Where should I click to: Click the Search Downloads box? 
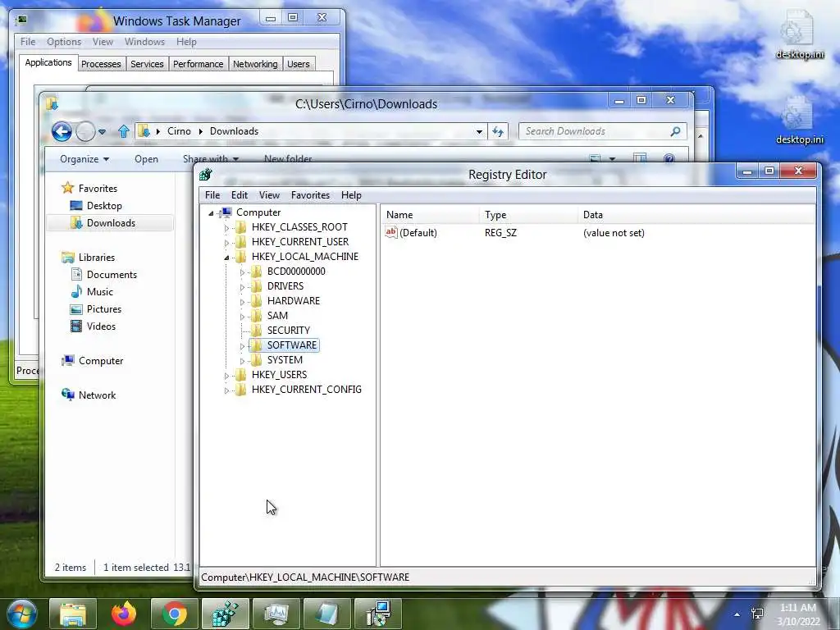pyautogui.click(x=602, y=131)
